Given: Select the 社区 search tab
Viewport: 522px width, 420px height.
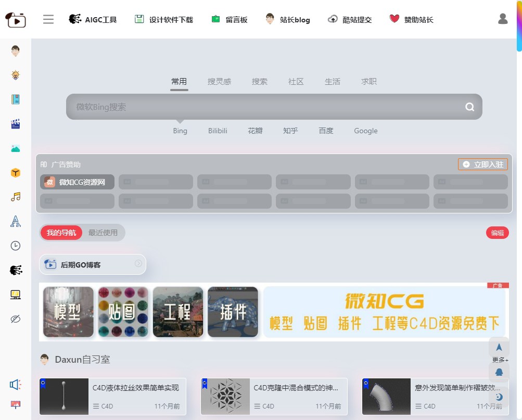Looking at the screenshot, I should tap(296, 82).
